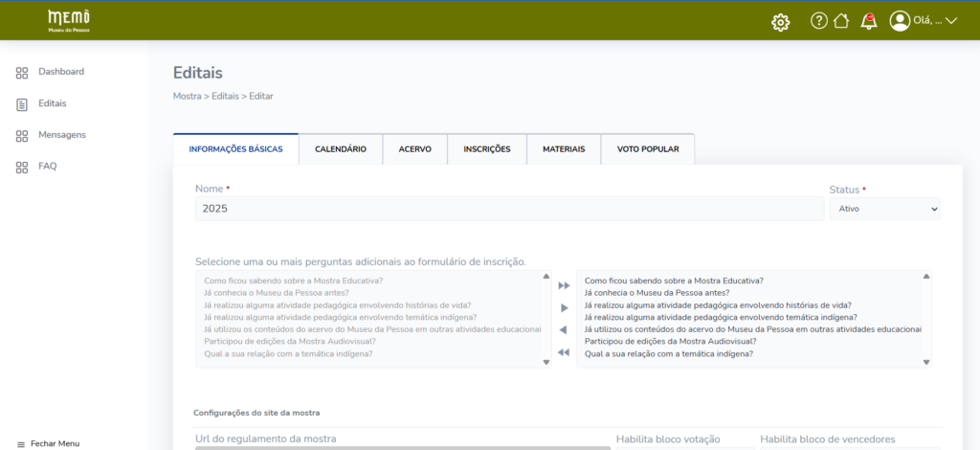Image resolution: width=980 pixels, height=450 pixels.
Task: Remove all questions with double left arrow
Action: pos(564,353)
